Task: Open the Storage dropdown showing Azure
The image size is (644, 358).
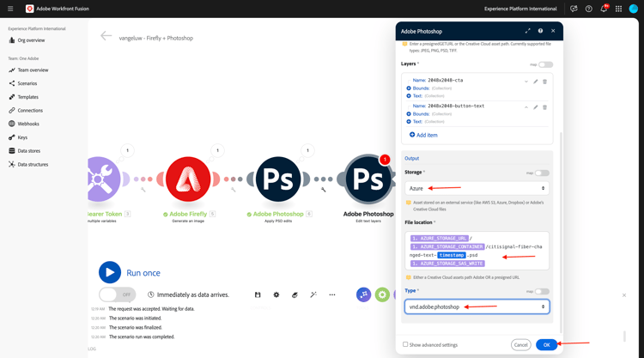Action: pyautogui.click(x=477, y=188)
